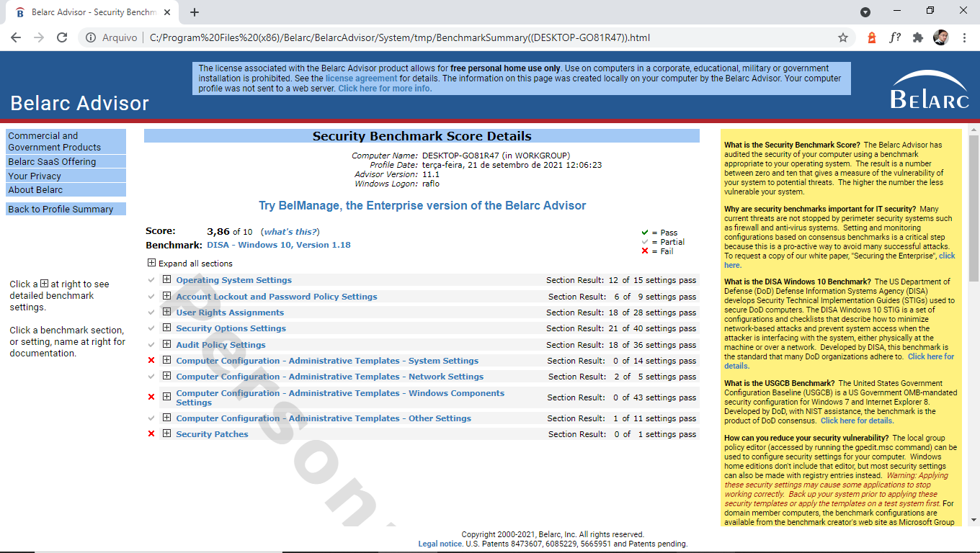Open Commercial and Government Products
This screenshot has width=980, height=553.
tap(66, 141)
